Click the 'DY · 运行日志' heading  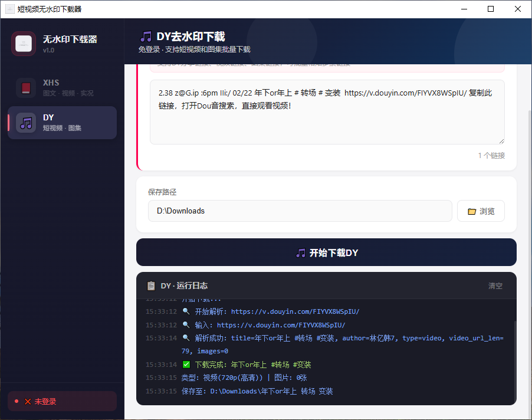pyautogui.click(x=184, y=286)
